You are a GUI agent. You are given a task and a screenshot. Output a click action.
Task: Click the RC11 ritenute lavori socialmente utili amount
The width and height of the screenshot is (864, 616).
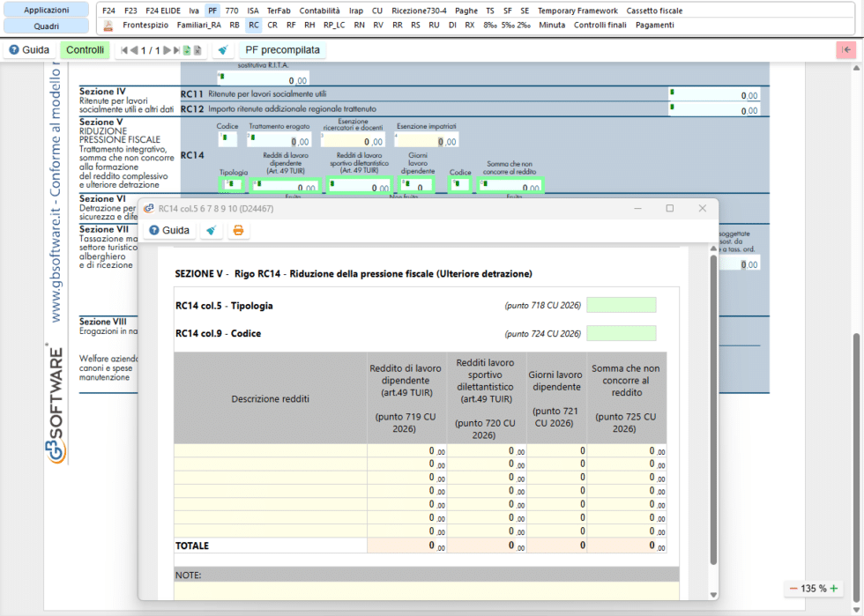713,94
